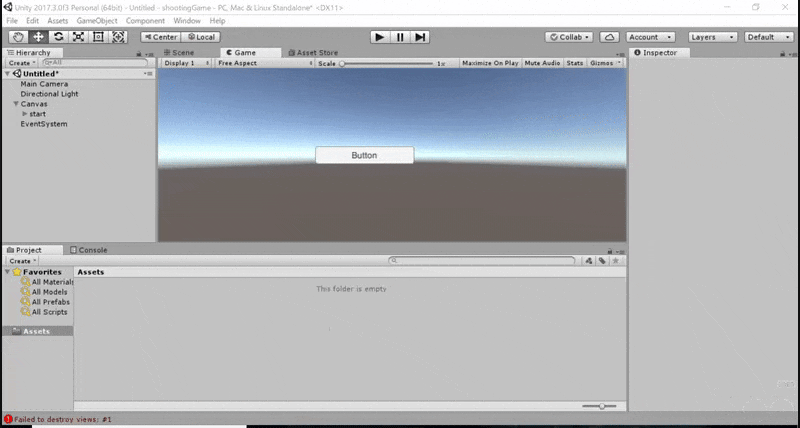This screenshot has width=800, height=428.
Task: Open the Layers dropdown
Action: pos(713,37)
